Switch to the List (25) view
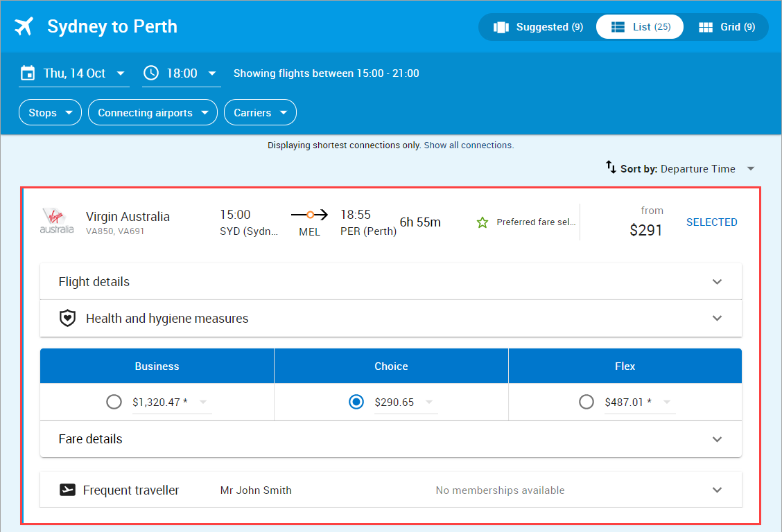The image size is (782, 532). click(640, 27)
